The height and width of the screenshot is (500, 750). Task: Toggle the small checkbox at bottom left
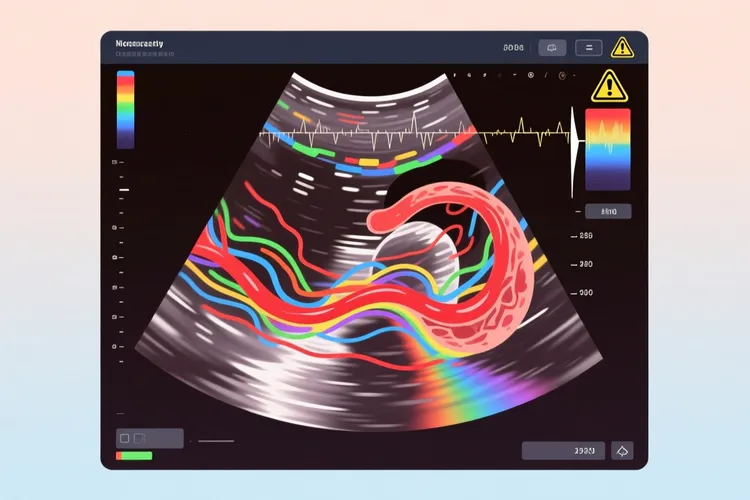[125, 438]
